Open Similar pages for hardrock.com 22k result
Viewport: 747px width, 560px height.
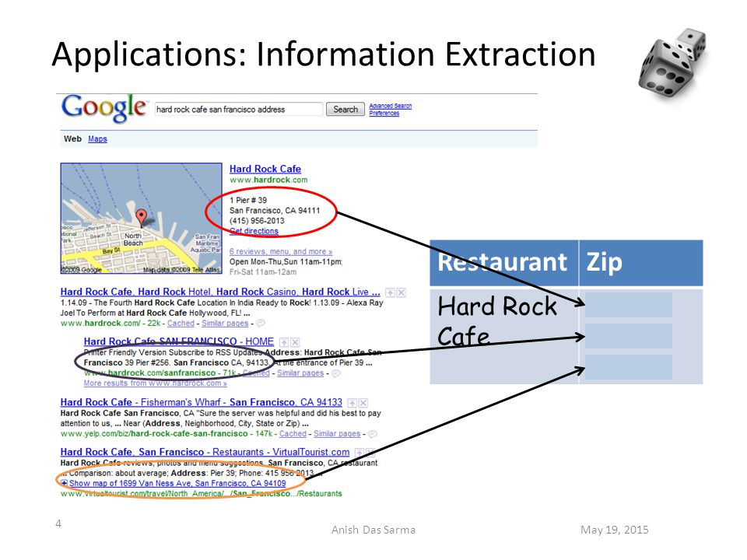coord(225,324)
